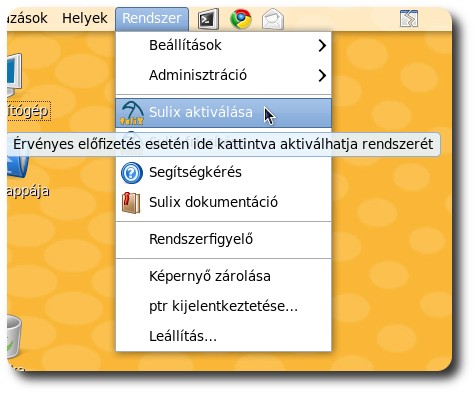Viewport: 475px width, 394px height.
Task: Open the mail client envelope icon
Action: click(273, 19)
